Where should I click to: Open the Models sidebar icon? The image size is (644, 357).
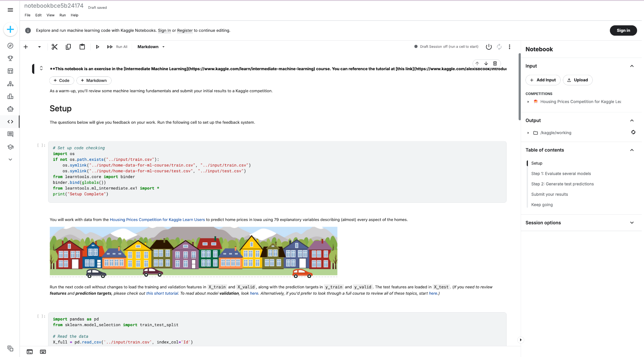(10, 83)
